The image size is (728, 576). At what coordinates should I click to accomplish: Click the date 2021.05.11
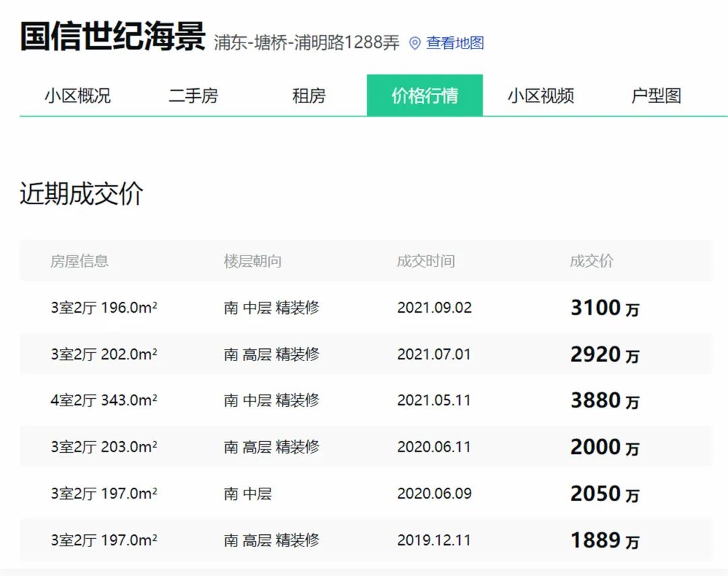click(434, 400)
